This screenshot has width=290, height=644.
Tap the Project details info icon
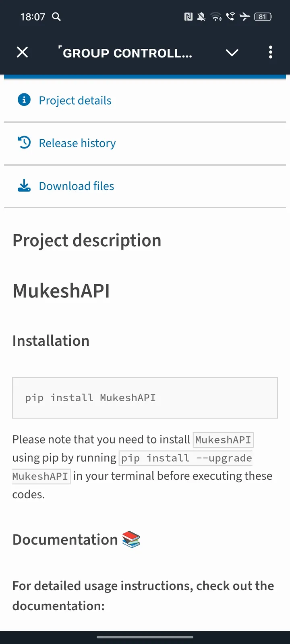24,100
